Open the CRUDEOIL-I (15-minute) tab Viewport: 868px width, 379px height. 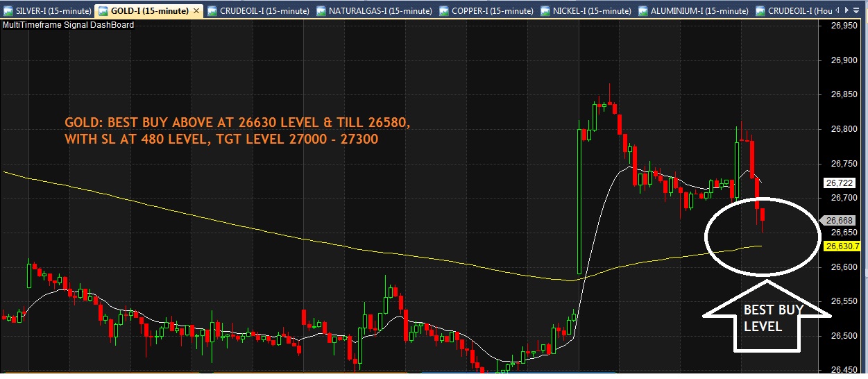pos(260,10)
